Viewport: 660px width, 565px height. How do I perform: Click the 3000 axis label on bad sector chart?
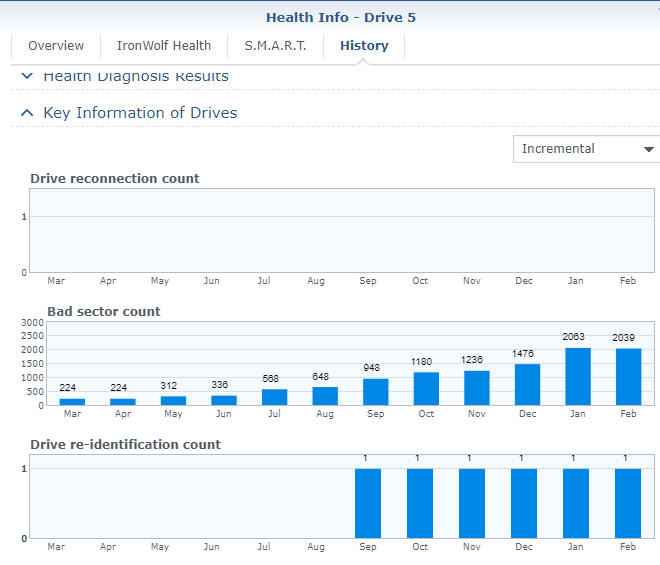[x=32, y=322]
